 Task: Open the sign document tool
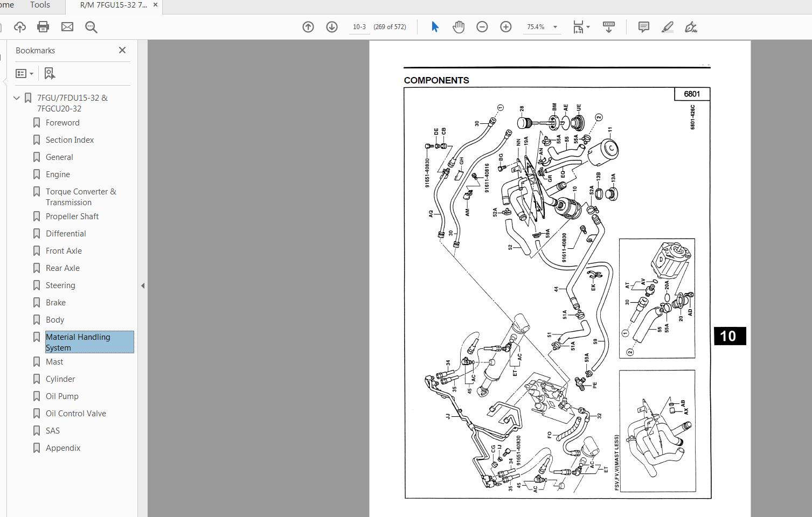[x=691, y=27]
